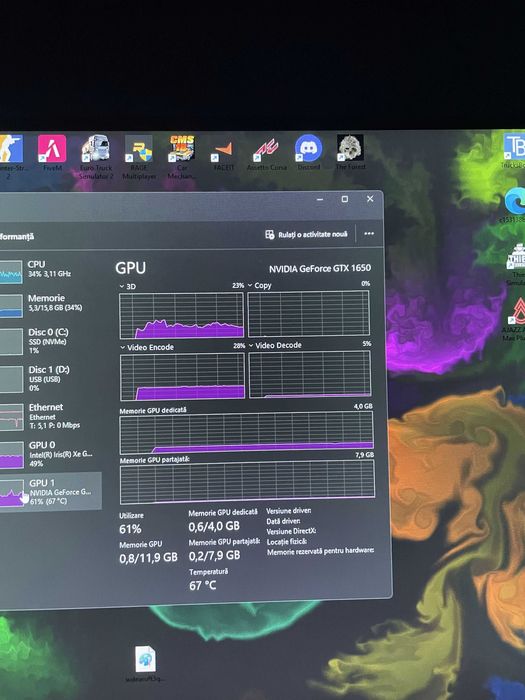Select Disc 1 (D:) USB entry
525x700 pixels.
[x=50, y=379]
